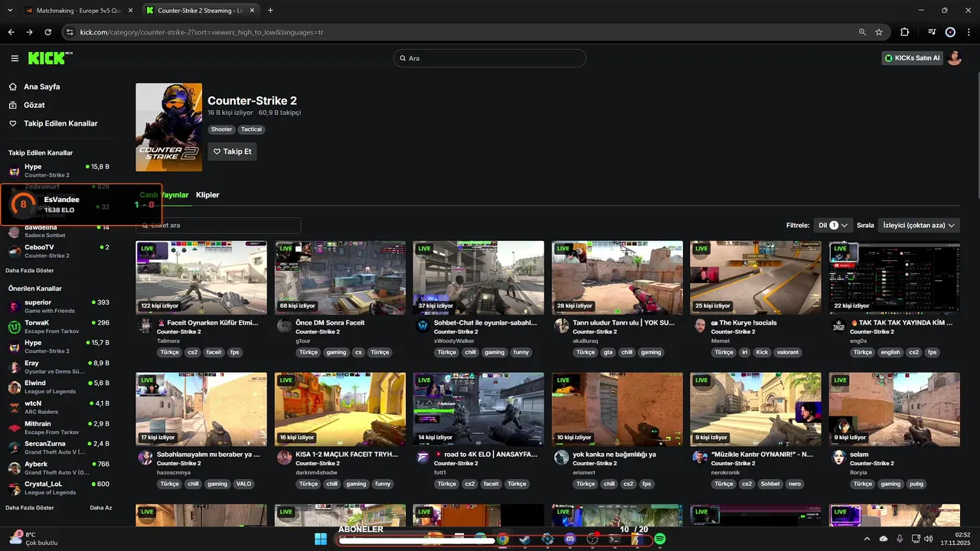Open Steam from the taskbar
980x551 pixels.
coord(524,540)
